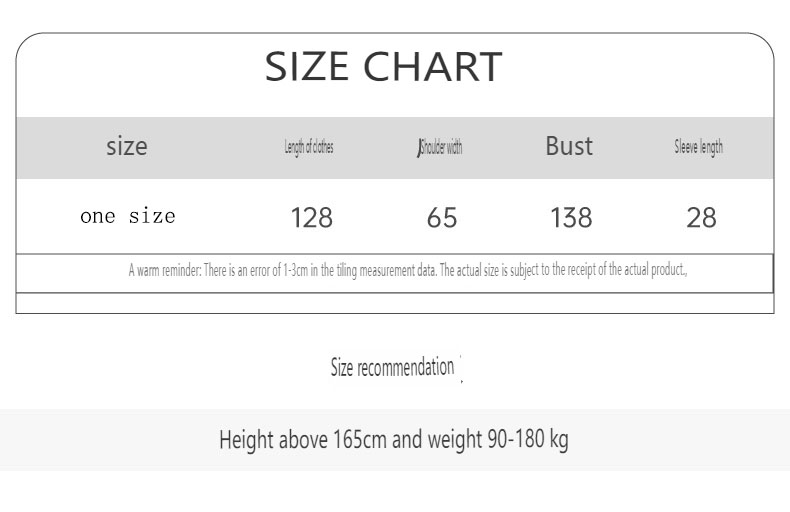
Task: Click the 65 shoulder width value
Action: pyautogui.click(x=442, y=218)
